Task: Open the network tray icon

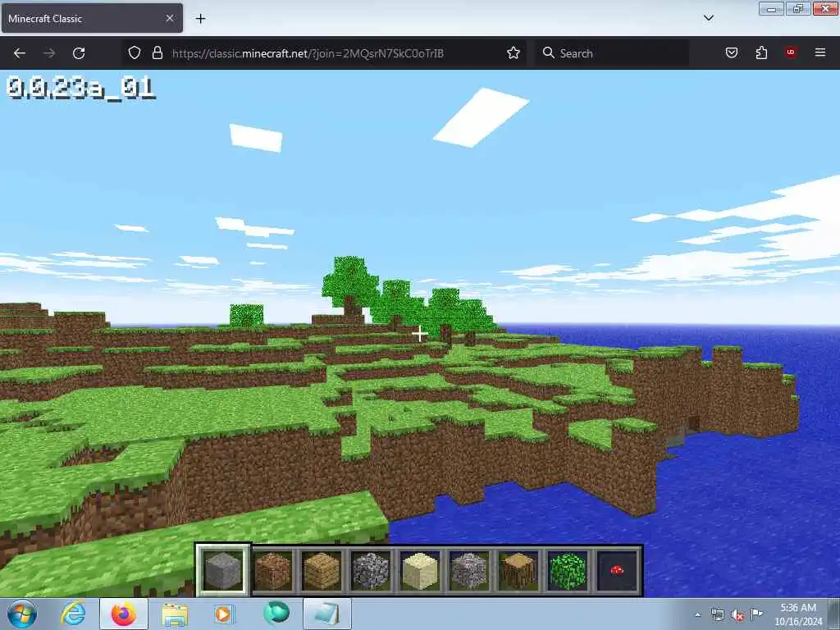Action: 717,615
